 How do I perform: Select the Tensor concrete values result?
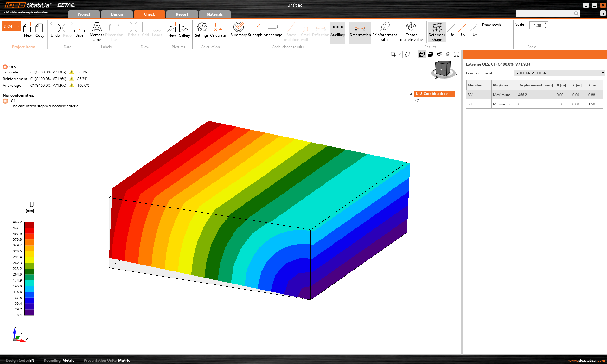411,32
